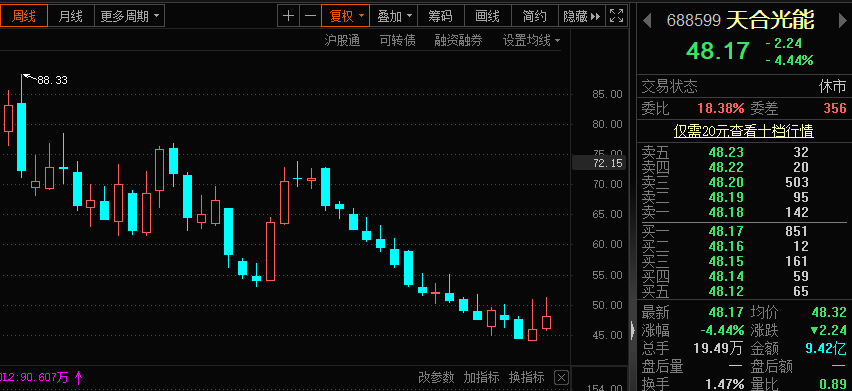
Task: Go to next stock with right arrow
Action: click(x=843, y=21)
